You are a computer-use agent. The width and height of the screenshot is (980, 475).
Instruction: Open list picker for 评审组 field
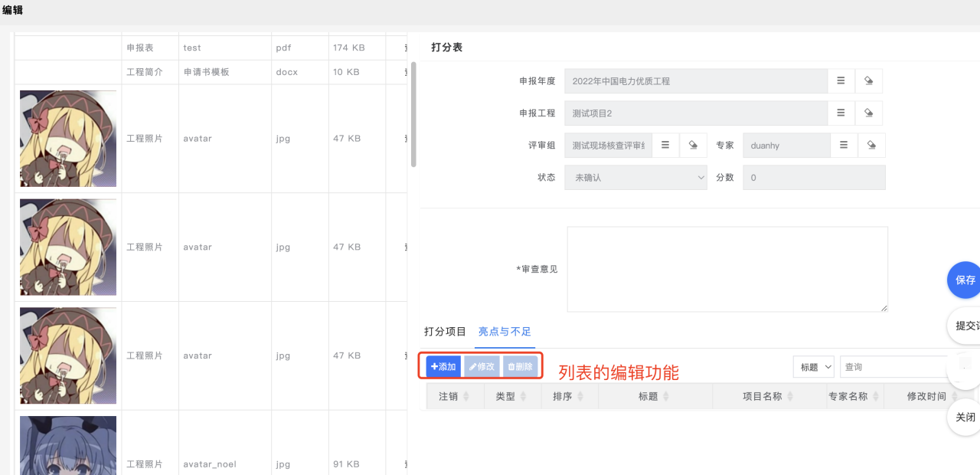pyautogui.click(x=665, y=145)
